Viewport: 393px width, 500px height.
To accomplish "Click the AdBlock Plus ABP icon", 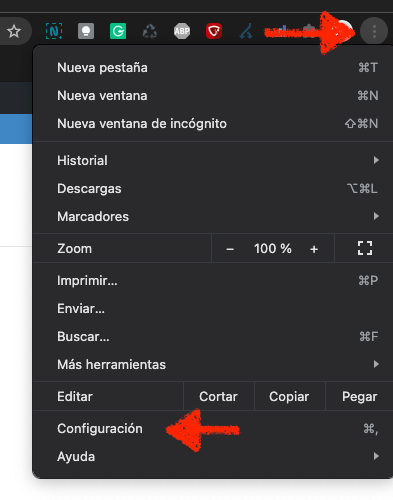I will (x=182, y=31).
